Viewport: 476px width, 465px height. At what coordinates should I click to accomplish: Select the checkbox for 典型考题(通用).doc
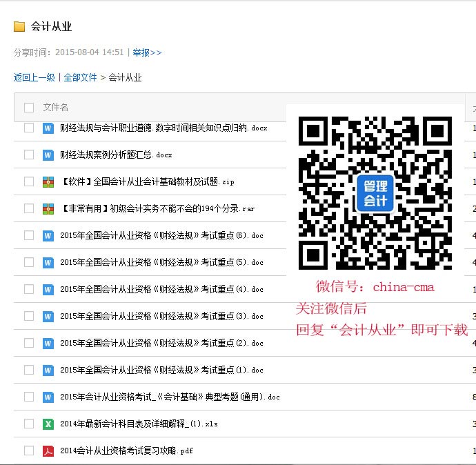point(29,397)
